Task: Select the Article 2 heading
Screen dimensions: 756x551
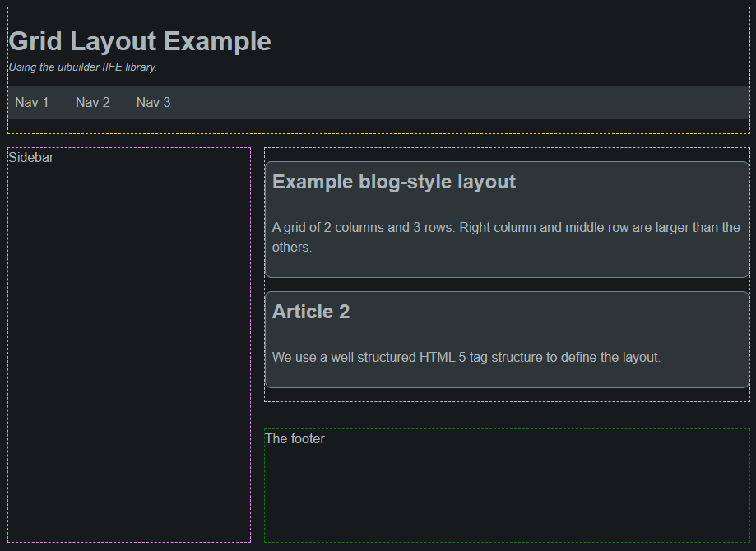Action: point(311,311)
